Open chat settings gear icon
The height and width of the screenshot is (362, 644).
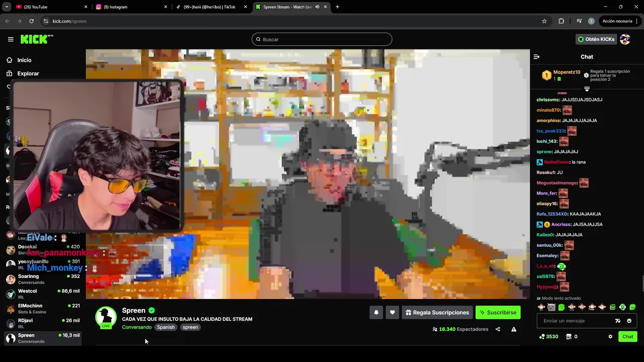pos(610,336)
